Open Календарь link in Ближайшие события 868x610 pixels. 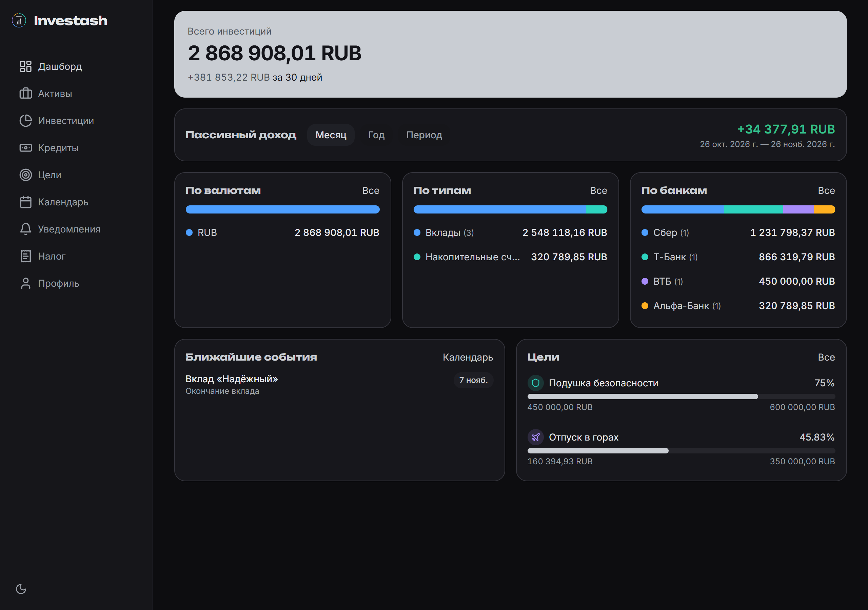pos(468,357)
